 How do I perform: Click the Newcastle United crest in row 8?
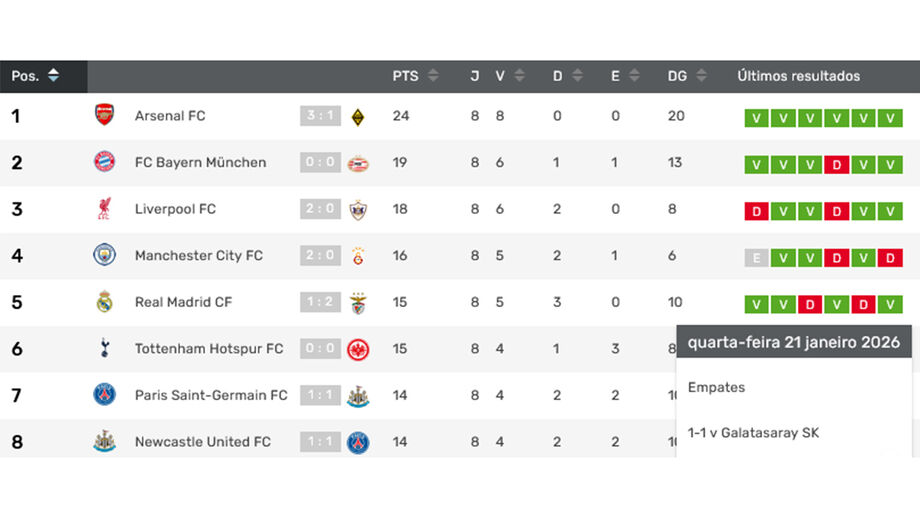click(x=104, y=441)
